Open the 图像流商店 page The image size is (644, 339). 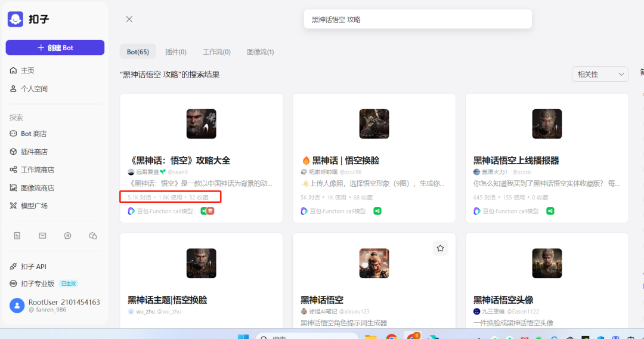click(x=32, y=188)
